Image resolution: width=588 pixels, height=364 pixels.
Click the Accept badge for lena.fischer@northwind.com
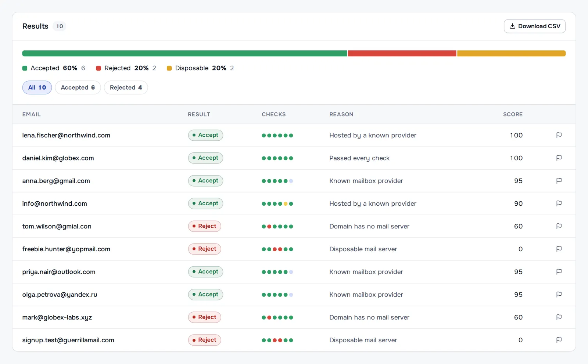pos(205,135)
